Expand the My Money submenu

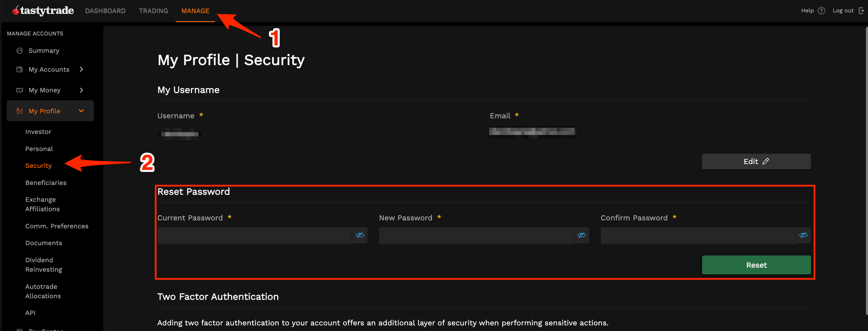point(81,90)
